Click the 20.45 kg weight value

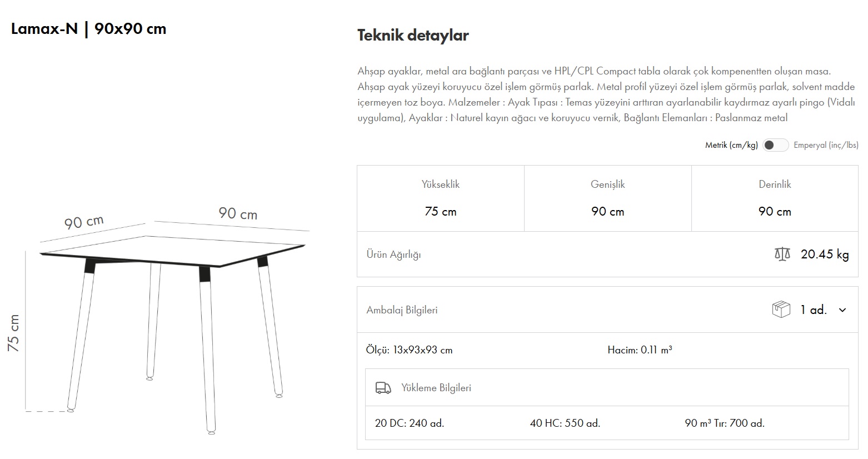(825, 255)
